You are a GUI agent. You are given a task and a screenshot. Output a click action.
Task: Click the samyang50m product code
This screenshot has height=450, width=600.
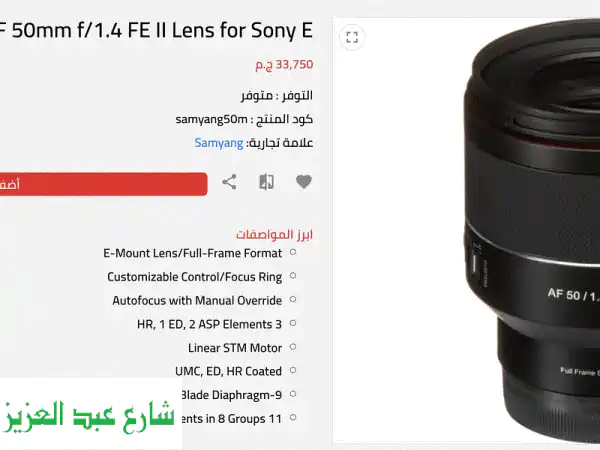click(212, 119)
